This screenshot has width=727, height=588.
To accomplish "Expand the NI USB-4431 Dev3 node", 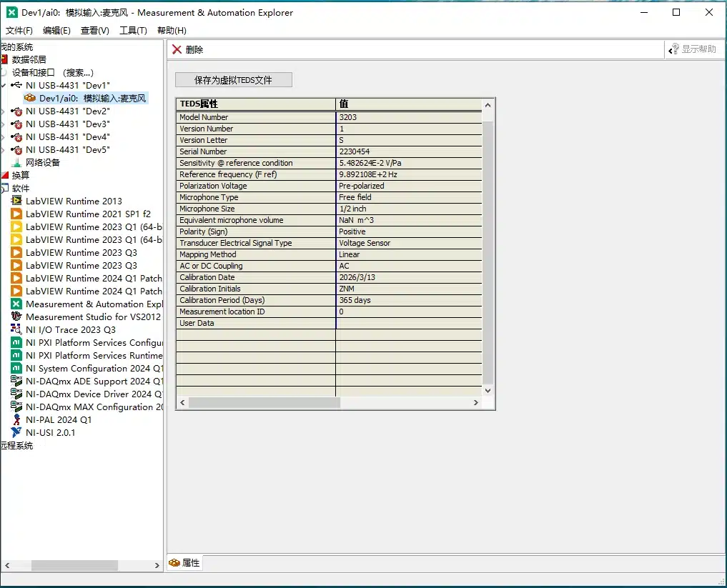I will (x=4, y=124).
